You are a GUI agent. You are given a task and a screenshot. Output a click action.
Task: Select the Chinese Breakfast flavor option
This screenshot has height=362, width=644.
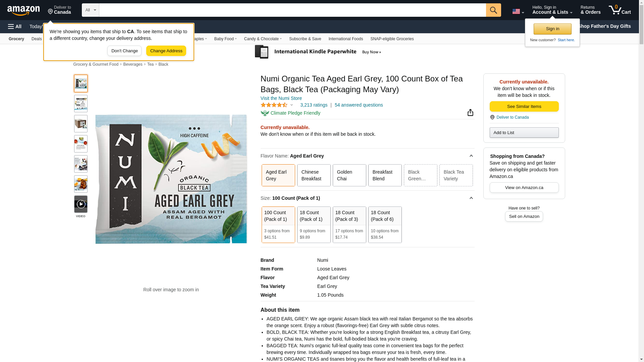tap(314, 175)
